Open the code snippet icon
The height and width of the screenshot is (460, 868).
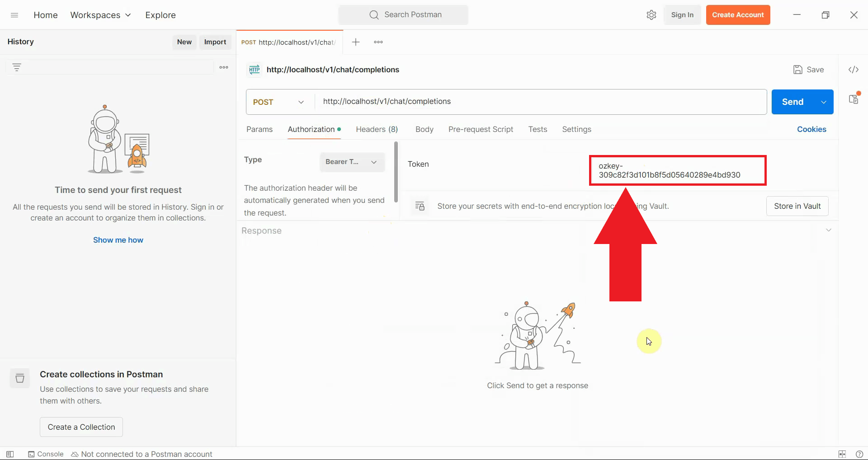coord(853,70)
